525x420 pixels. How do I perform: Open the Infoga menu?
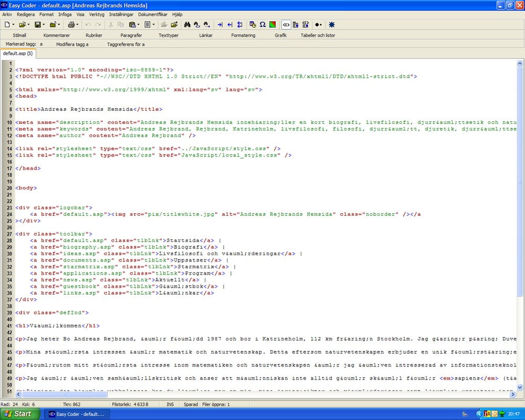click(x=65, y=14)
